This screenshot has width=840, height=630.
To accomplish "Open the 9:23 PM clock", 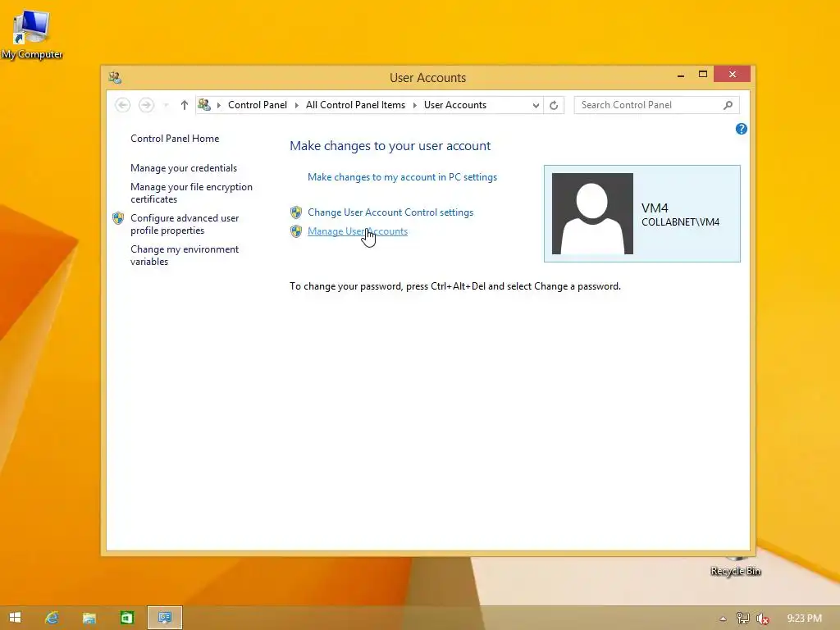I will pyautogui.click(x=804, y=619).
